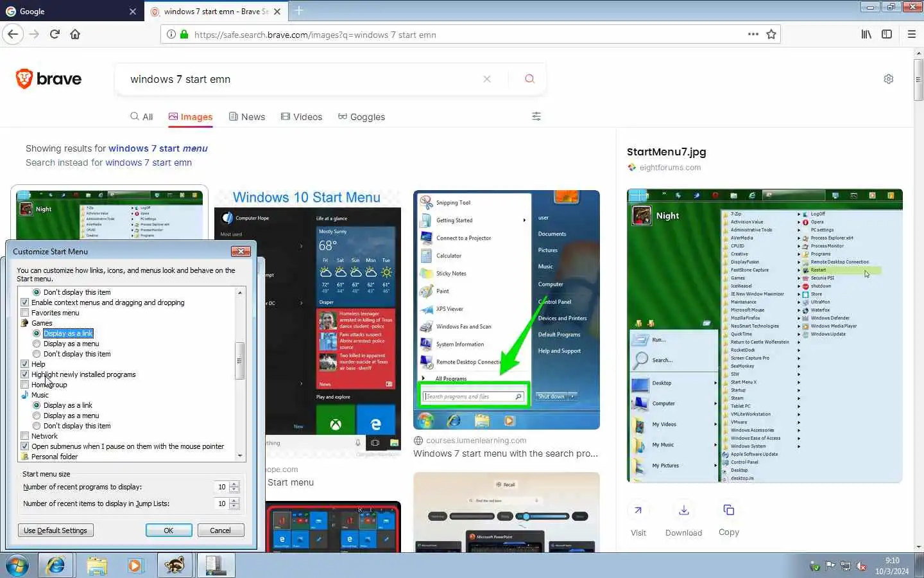Screen dimensions: 924x578
Task: Click the browser forward arrow
Action: pyautogui.click(x=35, y=34)
